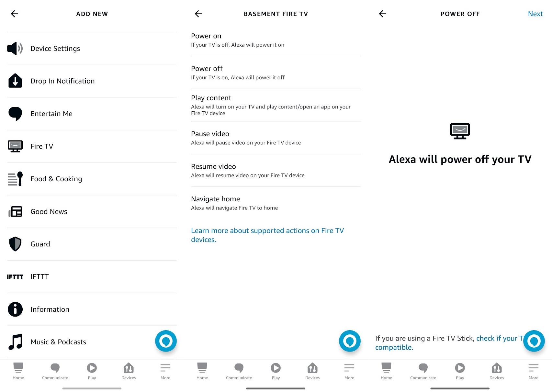This screenshot has height=392, width=552.
Task: Tap Next to confirm Power Off
Action: coord(535,14)
